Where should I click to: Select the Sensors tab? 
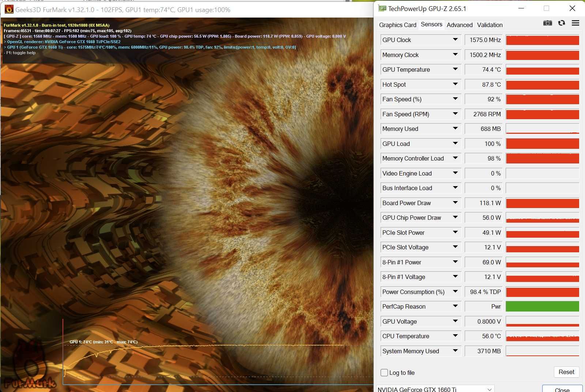(x=431, y=24)
